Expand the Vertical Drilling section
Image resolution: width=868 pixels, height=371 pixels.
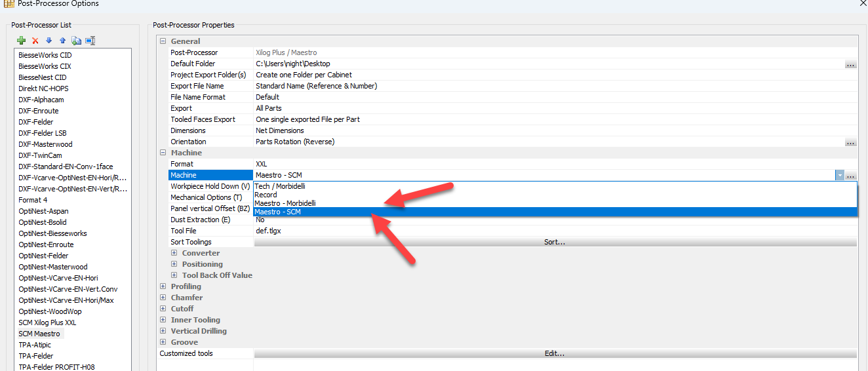[x=163, y=331]
